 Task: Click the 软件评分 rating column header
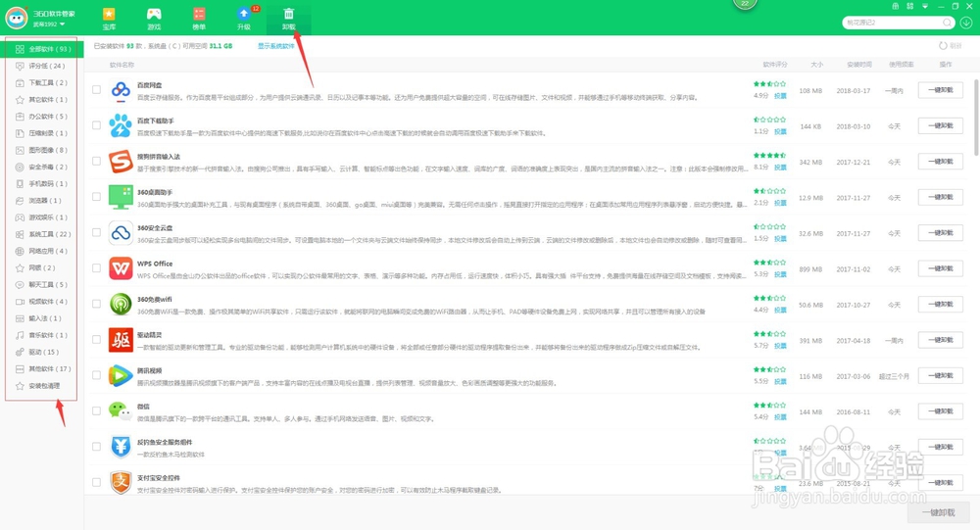[775, 65]
